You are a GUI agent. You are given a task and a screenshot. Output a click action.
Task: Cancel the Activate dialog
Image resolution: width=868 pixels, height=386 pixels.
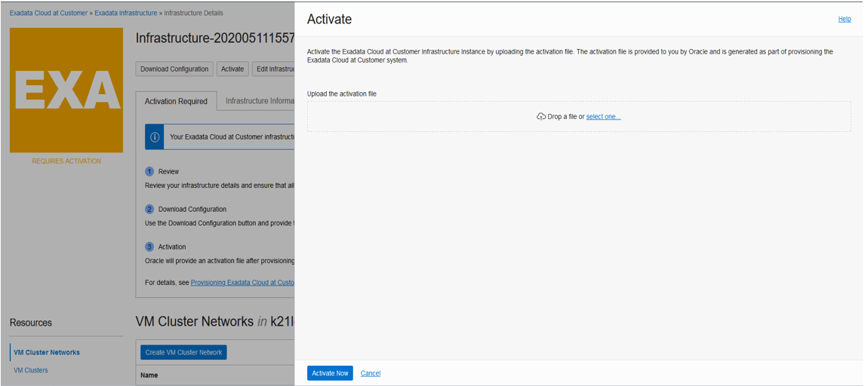tap(370, 373)
